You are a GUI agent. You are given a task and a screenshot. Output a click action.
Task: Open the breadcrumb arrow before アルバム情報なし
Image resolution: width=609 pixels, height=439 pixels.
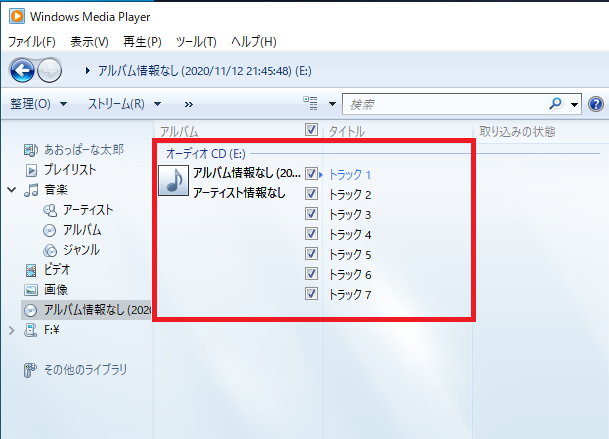tap(88, 71)
